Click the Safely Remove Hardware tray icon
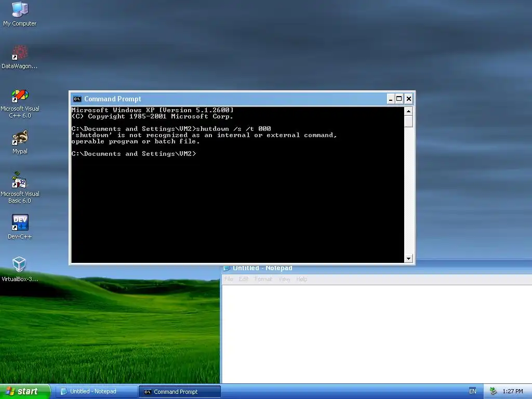This screenshot has height=399, width=532. (x=493, y=391)
